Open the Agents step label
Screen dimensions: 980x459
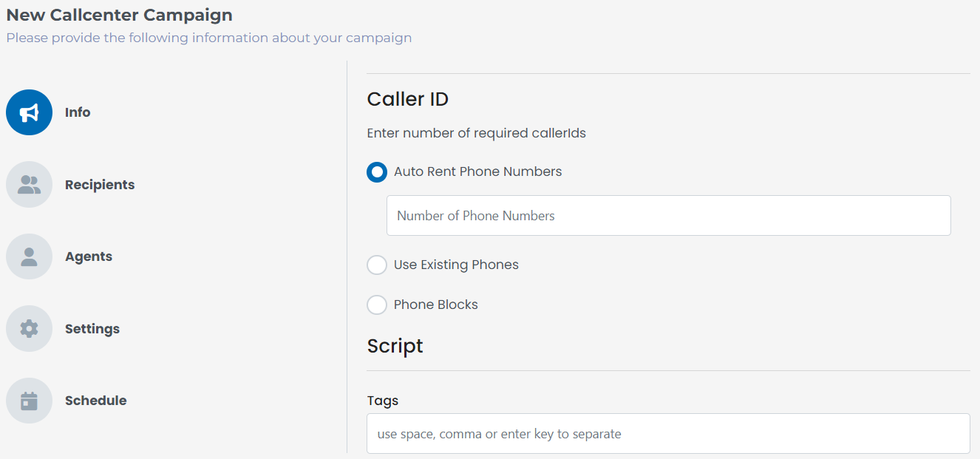(89, 256)
